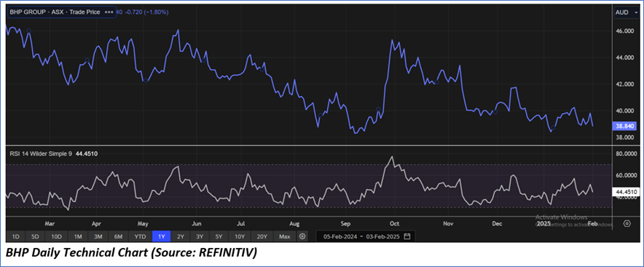This screenshot has width=644, height=267.
Task: Click the 2025 label on time axis
Action: tap(543, 223)
